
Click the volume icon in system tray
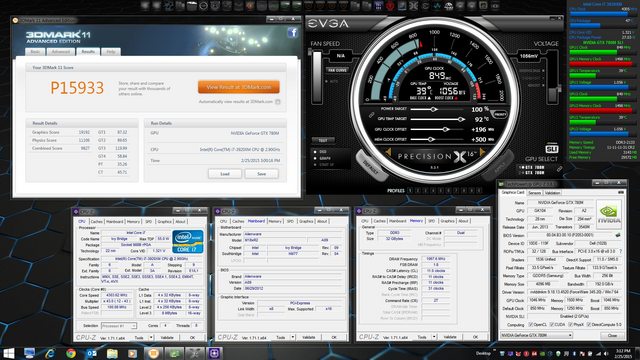tap(606, 353)
